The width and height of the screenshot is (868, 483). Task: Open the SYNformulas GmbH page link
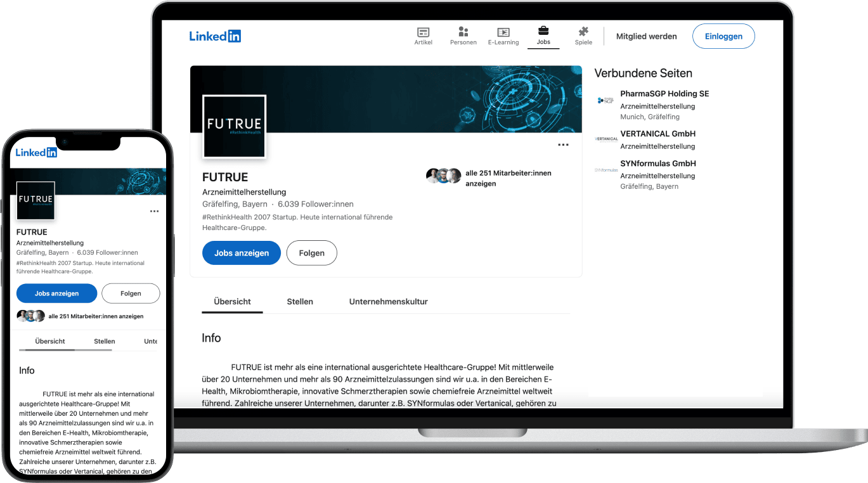658,164
